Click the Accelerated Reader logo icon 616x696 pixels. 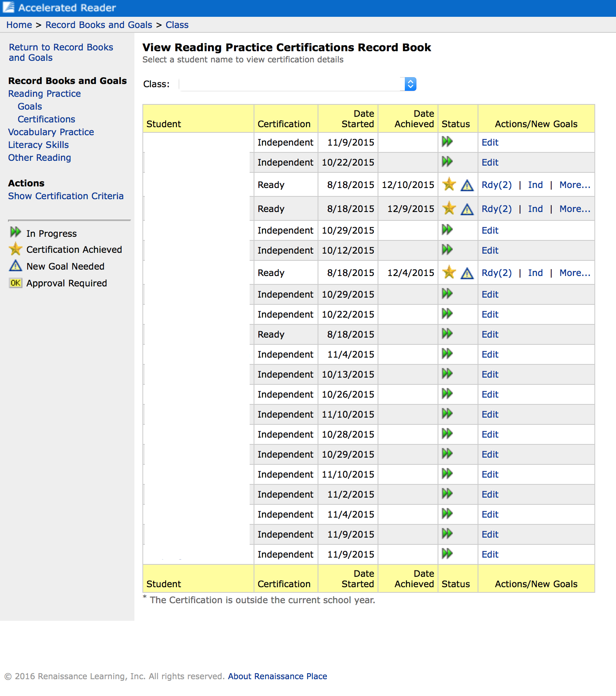pos(9,7)
